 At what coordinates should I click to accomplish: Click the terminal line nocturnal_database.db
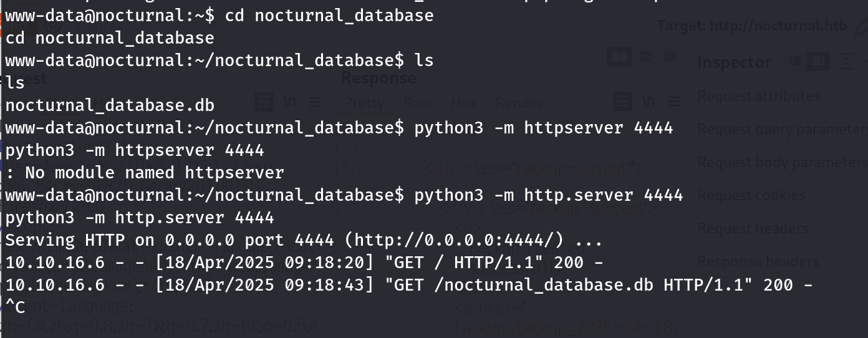point(110,105)
